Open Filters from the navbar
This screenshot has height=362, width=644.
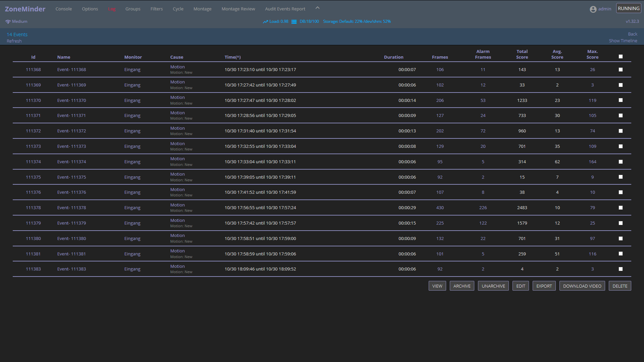pyautogui.click(x=157, y=9)
